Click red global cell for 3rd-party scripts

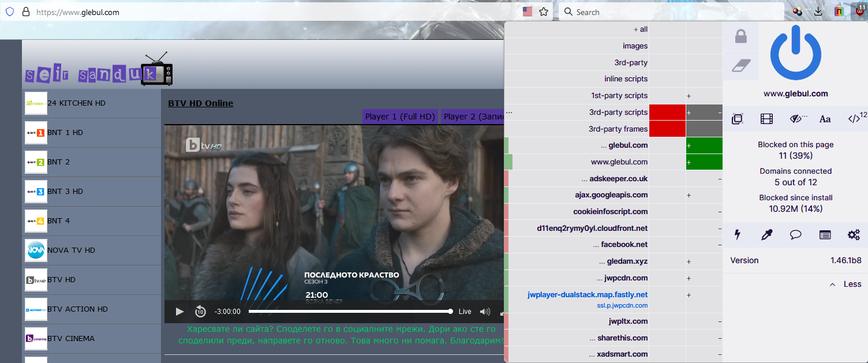click(x=667, y=113)
